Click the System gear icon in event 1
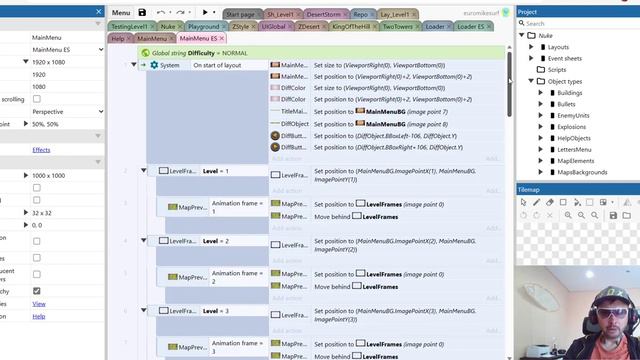Screen dimensions: 640x360 [154, 65]
